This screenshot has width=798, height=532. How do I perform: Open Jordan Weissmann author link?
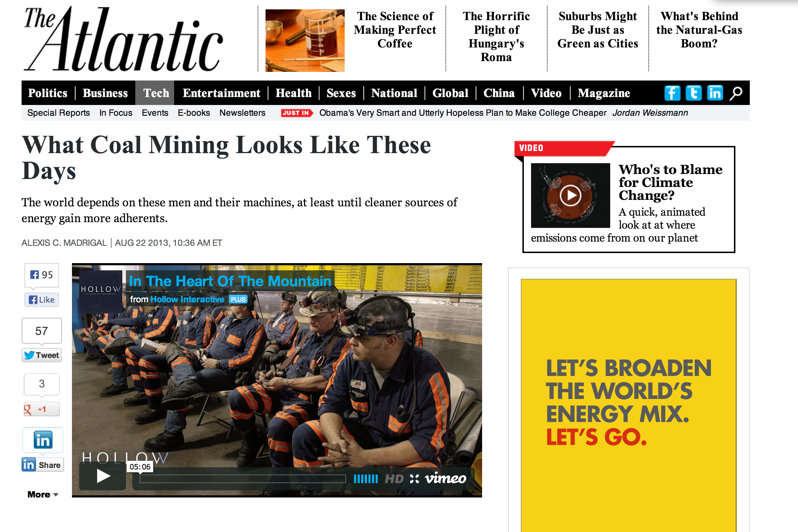tap(650, 113)
